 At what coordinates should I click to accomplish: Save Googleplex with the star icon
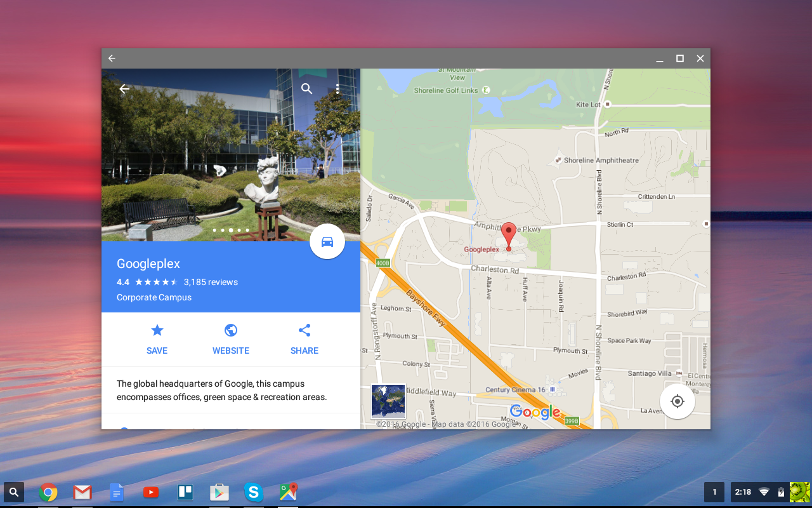157,330
